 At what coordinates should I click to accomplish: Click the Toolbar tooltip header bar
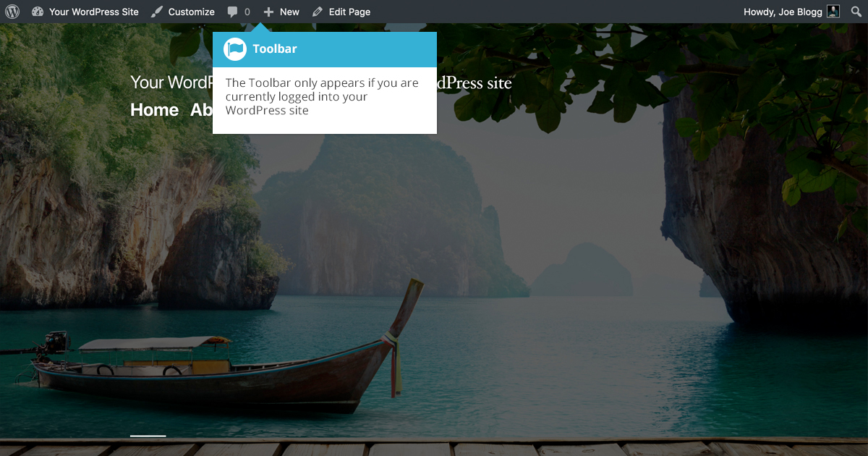[x=324, y=48]
